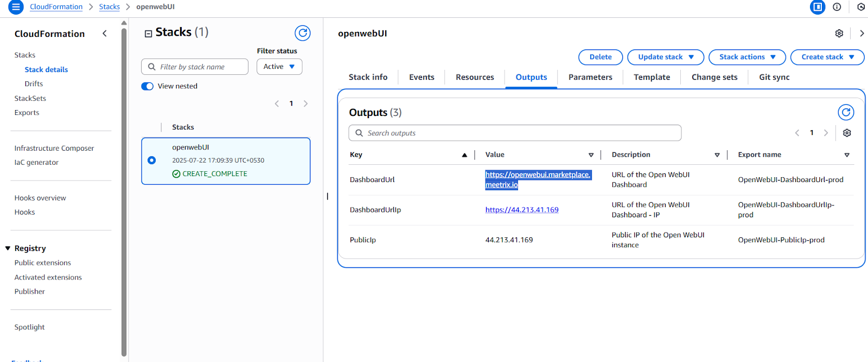The width and height of the screenshot is (868, 362).
Task: Select the Outputs tab
Action: [531, 77]
